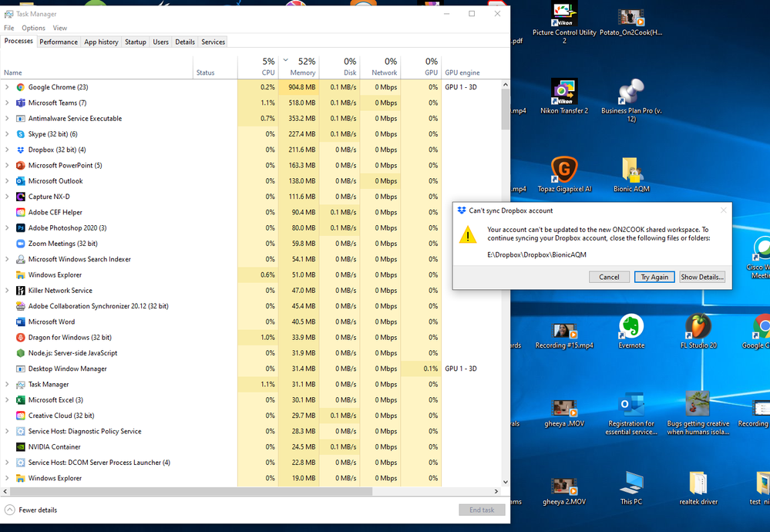Image resolution: width=770 pixels, height=532 pixels.
Task: Expand the Microsoft Teams (7) process group
Action: (8, 103)
